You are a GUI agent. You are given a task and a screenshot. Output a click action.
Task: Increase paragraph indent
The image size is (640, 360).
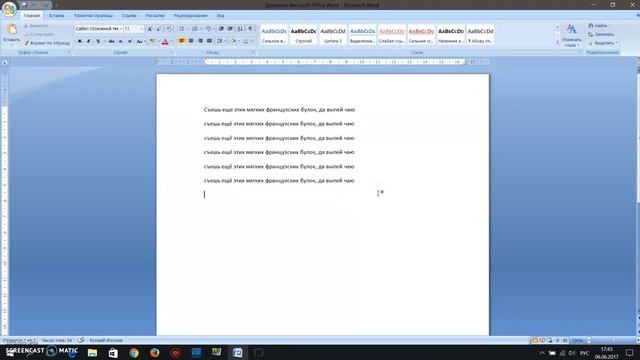(230, 29)
